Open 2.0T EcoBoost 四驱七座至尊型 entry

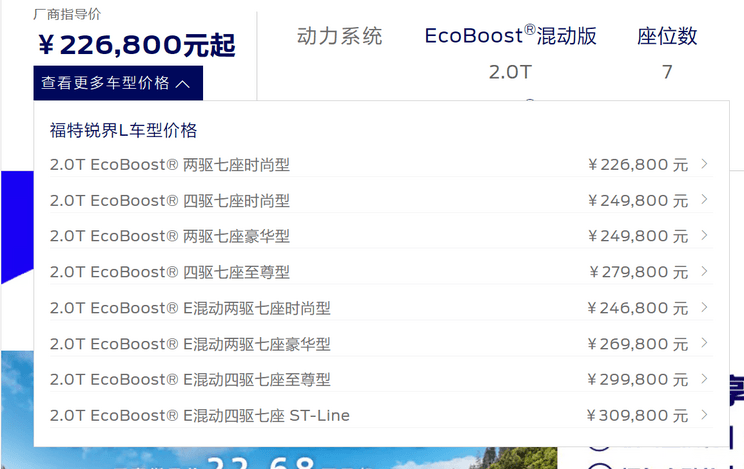coord(170,273)
